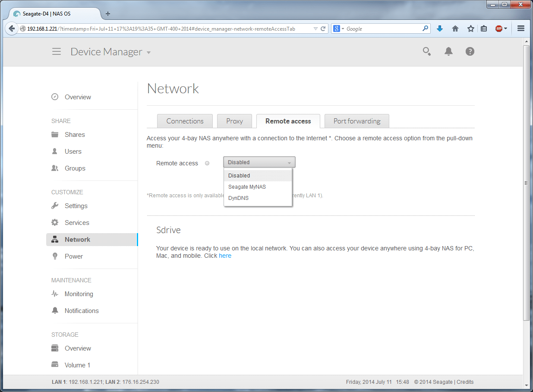Click the Groups people icon in sidebar
The image size is (533, 392).
(x=55, y=168)
